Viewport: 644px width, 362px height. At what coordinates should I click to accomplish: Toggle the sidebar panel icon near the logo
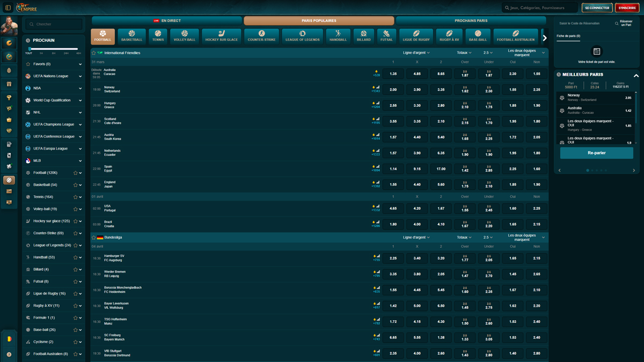8,8
